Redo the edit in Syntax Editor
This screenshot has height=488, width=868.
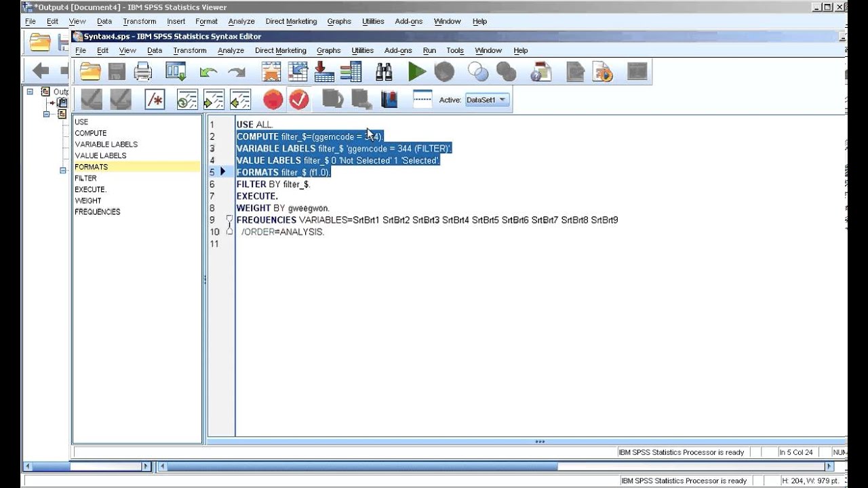point(237,72)
